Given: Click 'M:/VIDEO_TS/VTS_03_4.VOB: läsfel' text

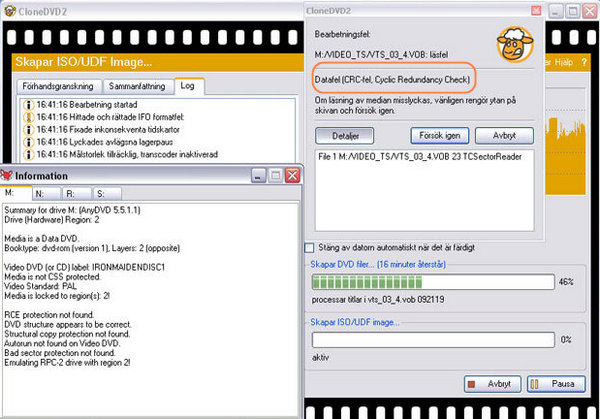Looking at the screenshot, I should 381,55.
